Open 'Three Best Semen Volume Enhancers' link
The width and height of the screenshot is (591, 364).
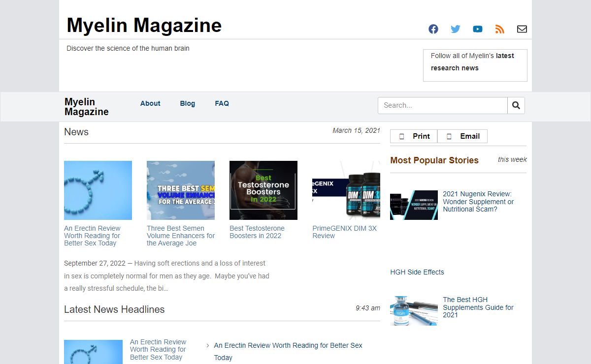(181, 236)
